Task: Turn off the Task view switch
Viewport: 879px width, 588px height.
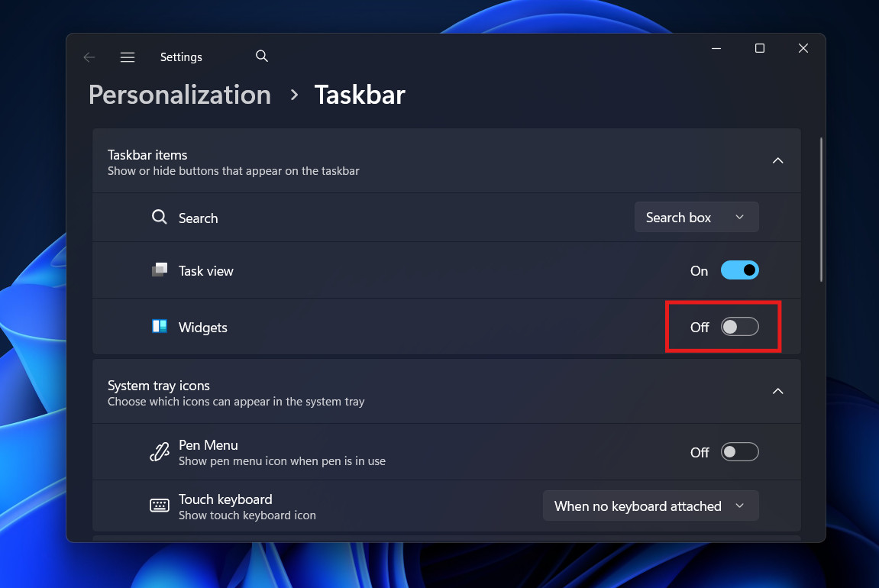Action: click(738, 270)
